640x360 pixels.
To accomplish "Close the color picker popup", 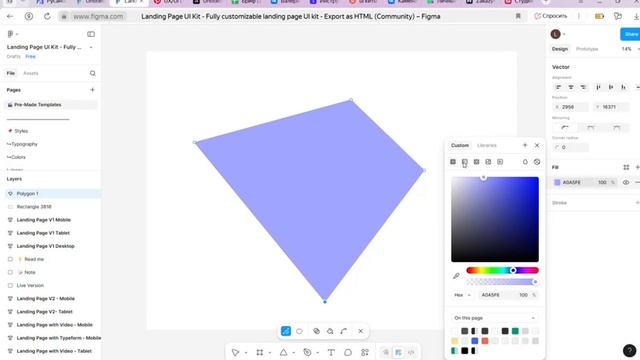I will (537, 145).
